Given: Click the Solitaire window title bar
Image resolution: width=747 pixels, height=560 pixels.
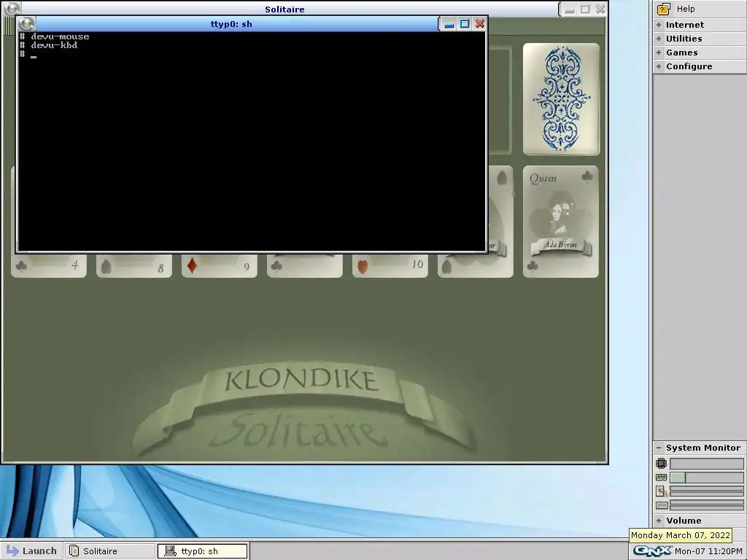Looking at the screenshot, I should click(x=285, y=9).
